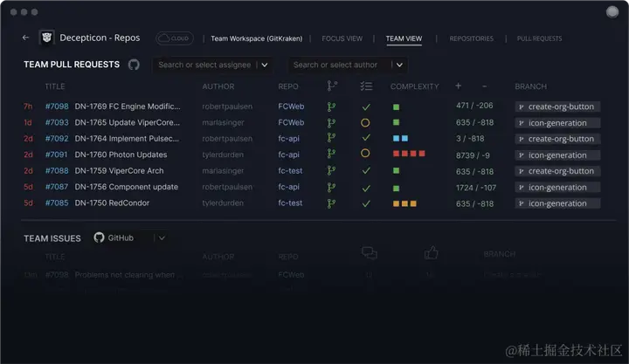Click the Decepticon workspace logo icon
Image resolution: width=629 pixels, height=364 pixels.
(47, 38)
